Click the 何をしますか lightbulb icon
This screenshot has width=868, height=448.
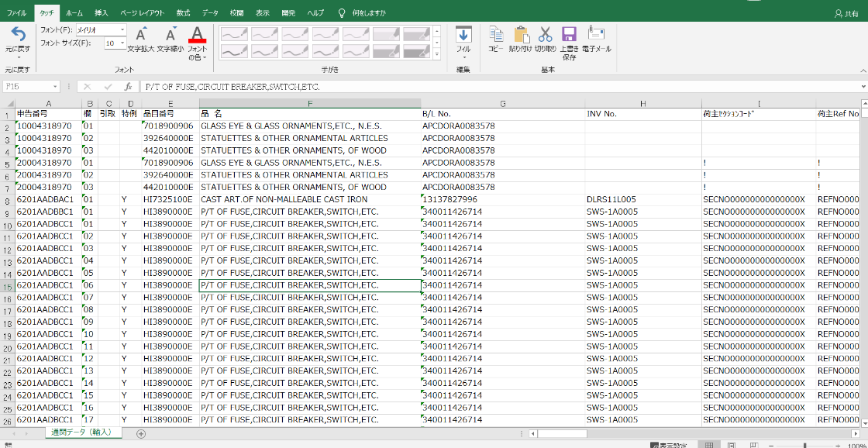342,12
